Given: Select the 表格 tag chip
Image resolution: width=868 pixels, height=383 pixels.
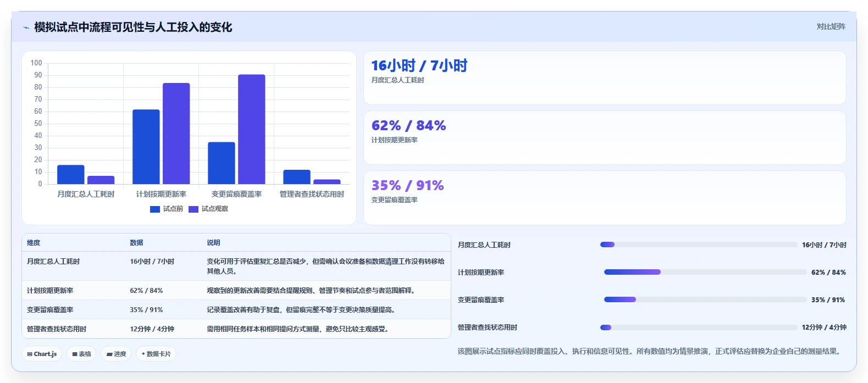Looking at the screenshot, I should (x=81, y=354).
